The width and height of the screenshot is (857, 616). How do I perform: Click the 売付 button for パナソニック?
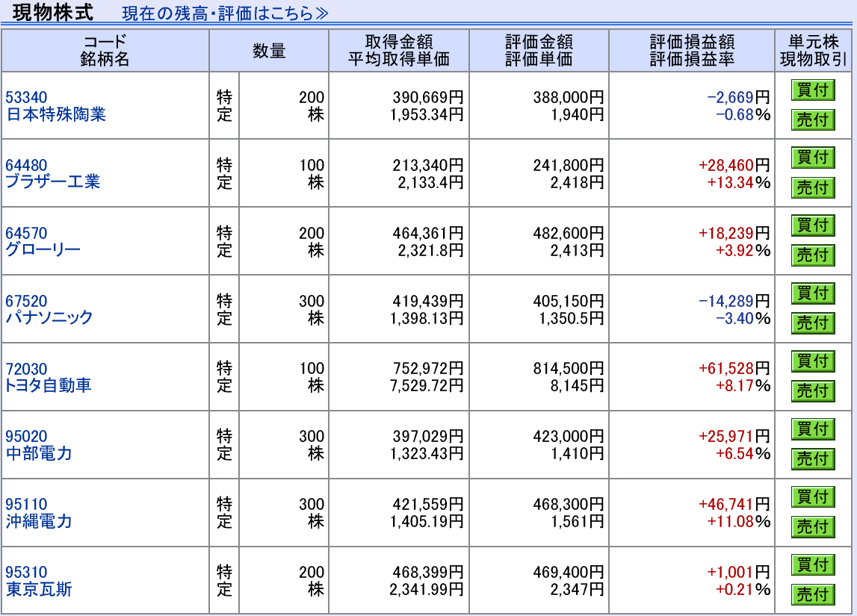[x=813, y=323]
